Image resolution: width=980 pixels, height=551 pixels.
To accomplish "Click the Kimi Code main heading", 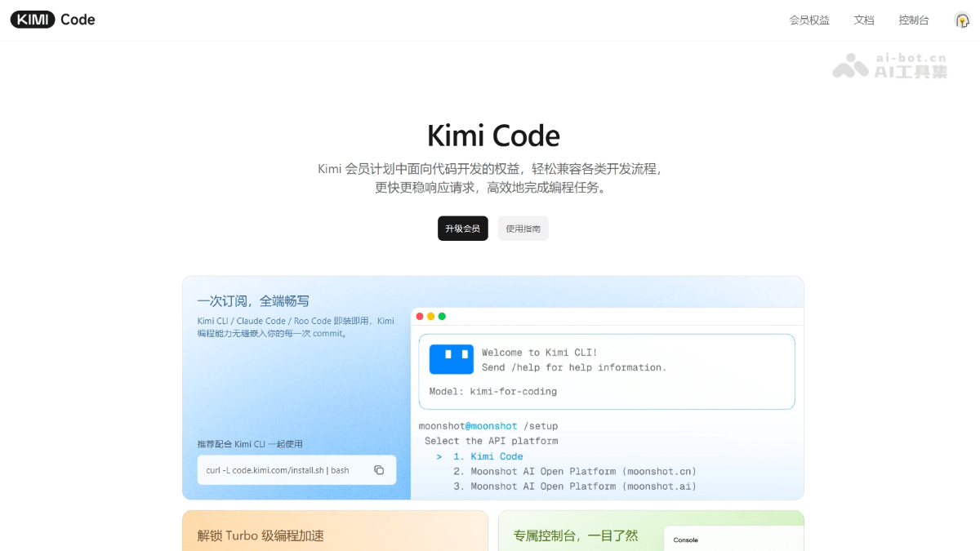I will pos(493,136).
